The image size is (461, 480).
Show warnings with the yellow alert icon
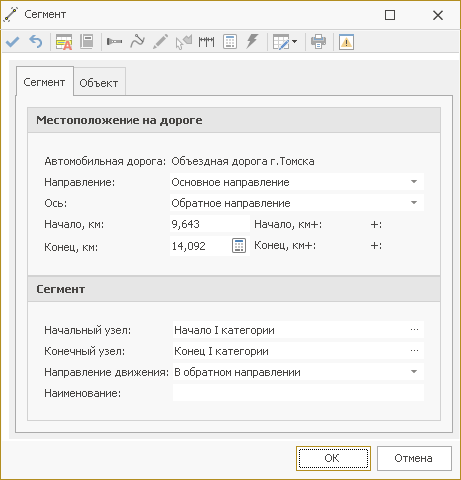(x=346, y=42)
